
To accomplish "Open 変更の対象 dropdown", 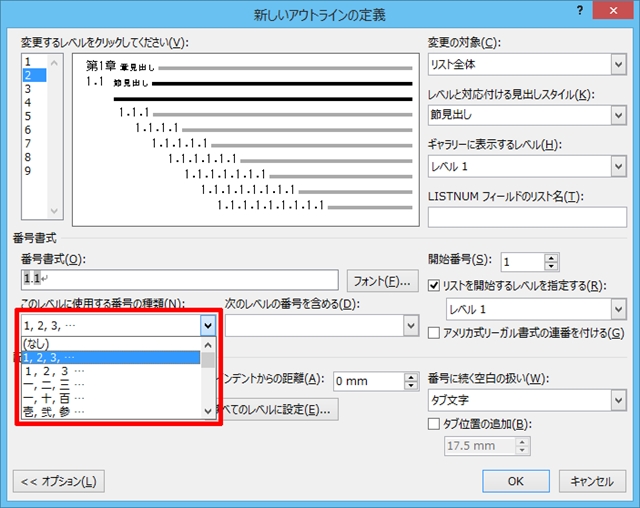I will pyautogui.click(x=618, y=64).
